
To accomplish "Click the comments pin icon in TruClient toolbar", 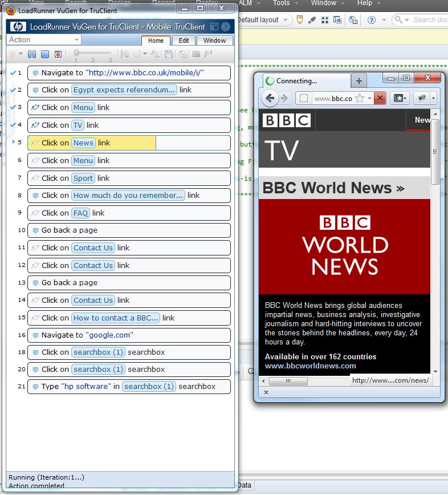I will [x=208, y=54].
